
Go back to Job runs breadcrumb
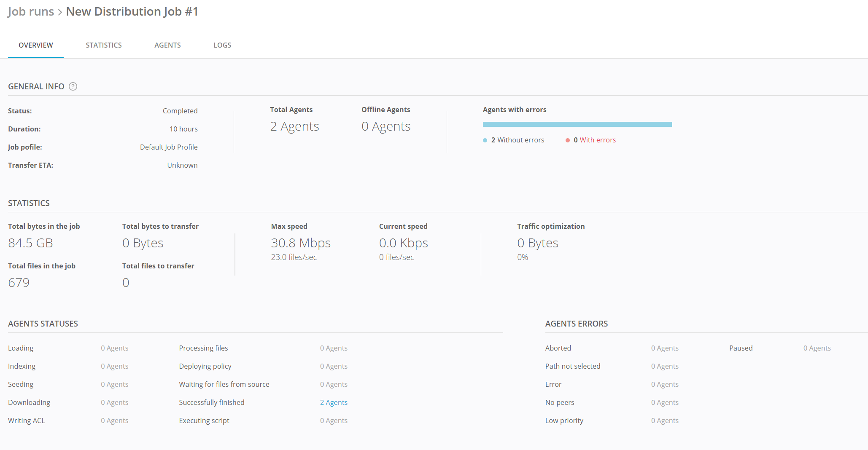point(31,11)
